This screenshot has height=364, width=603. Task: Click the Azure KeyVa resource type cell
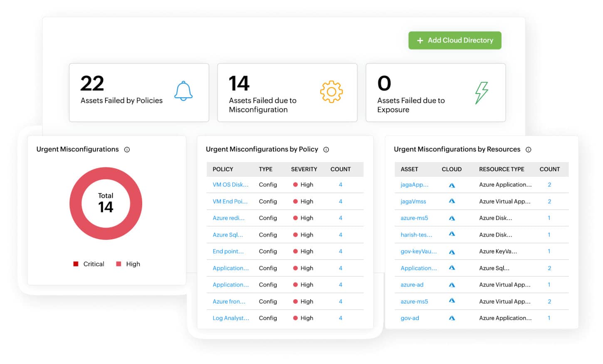tap(498, 251)
